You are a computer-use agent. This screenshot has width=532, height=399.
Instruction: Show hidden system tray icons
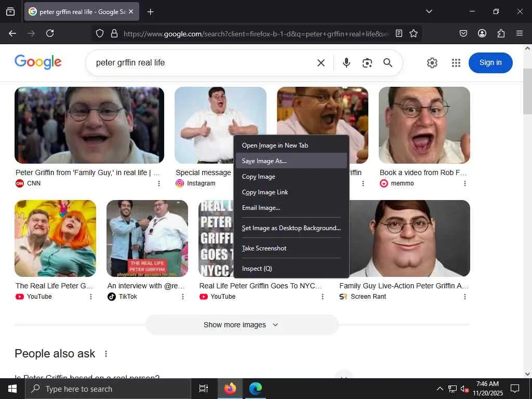coord(440,389)
